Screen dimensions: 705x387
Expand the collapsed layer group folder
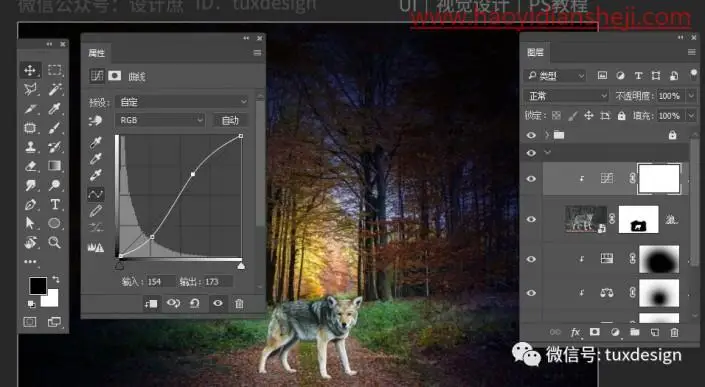[547, 135]
